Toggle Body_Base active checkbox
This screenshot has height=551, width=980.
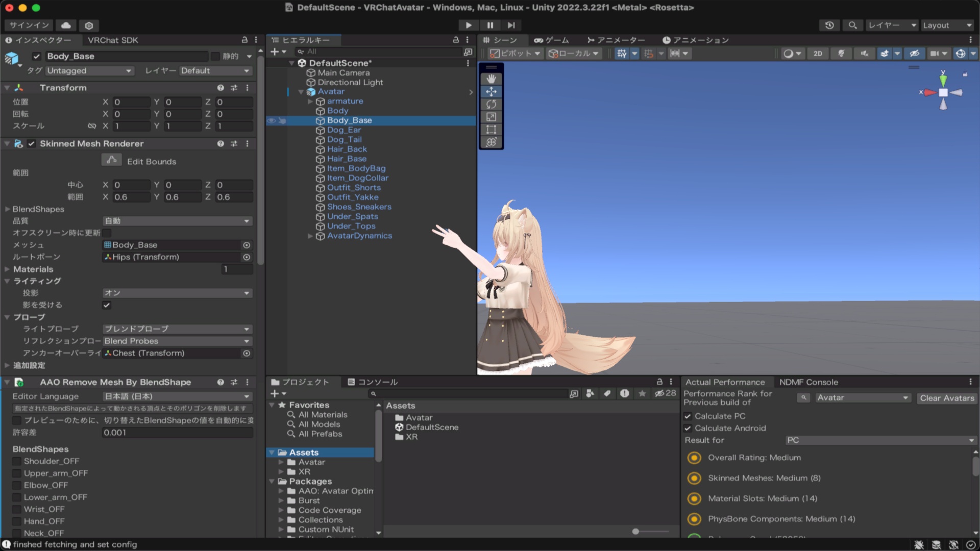pos(36,56)
